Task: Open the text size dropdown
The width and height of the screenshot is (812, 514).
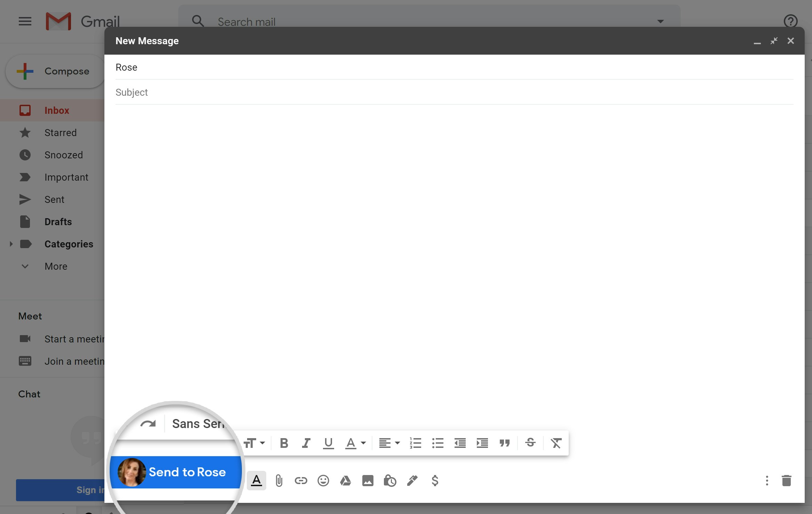Action: click(254, 443)
